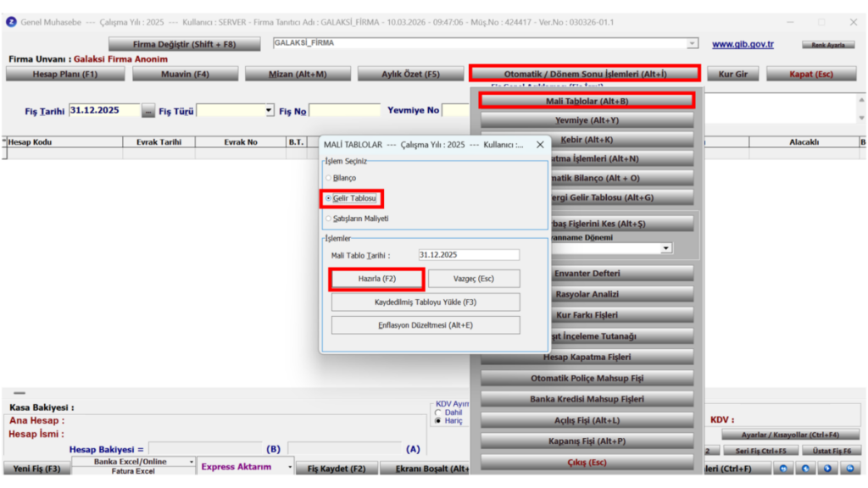Click the Hazırla (F2) button

377,279
